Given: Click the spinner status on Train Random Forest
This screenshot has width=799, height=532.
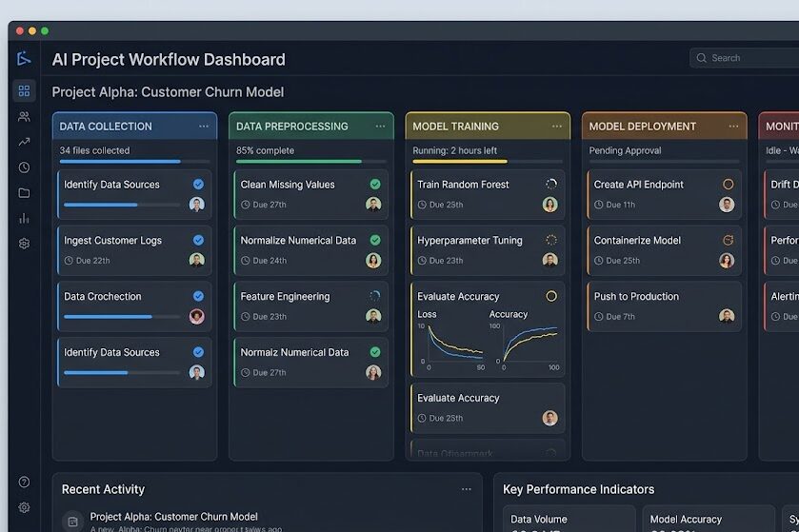Looking at the screenshot, I should tap(551, 185).
